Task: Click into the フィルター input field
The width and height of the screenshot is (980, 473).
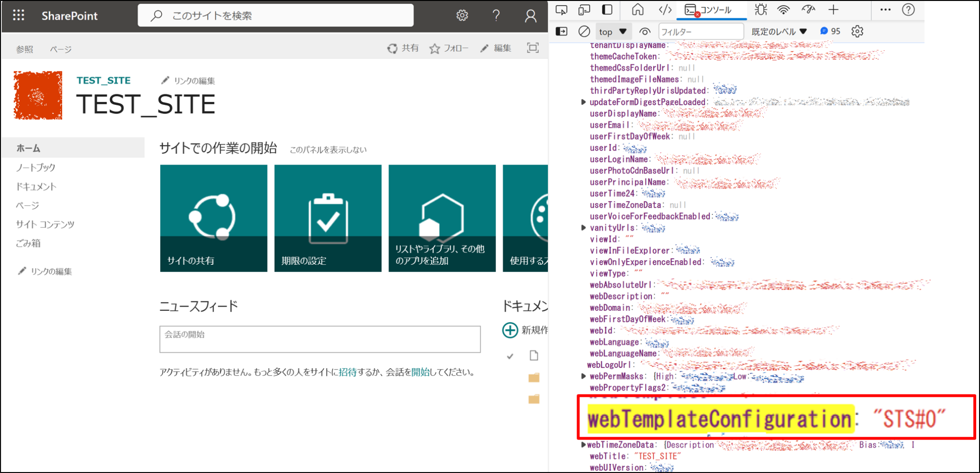Action: click(701, 31)
